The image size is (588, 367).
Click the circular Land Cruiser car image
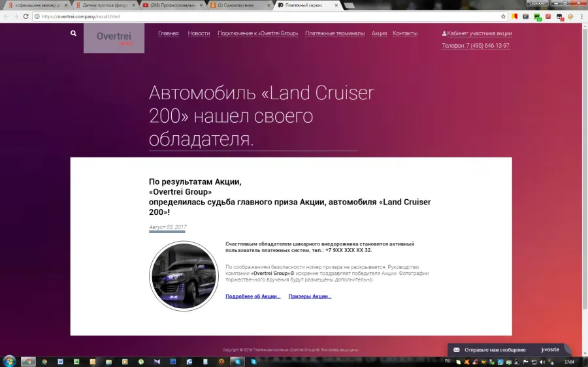tap(184, 276)
